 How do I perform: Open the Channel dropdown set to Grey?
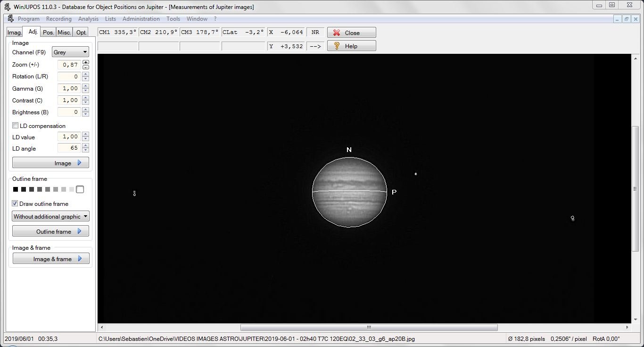pos(70,52)
